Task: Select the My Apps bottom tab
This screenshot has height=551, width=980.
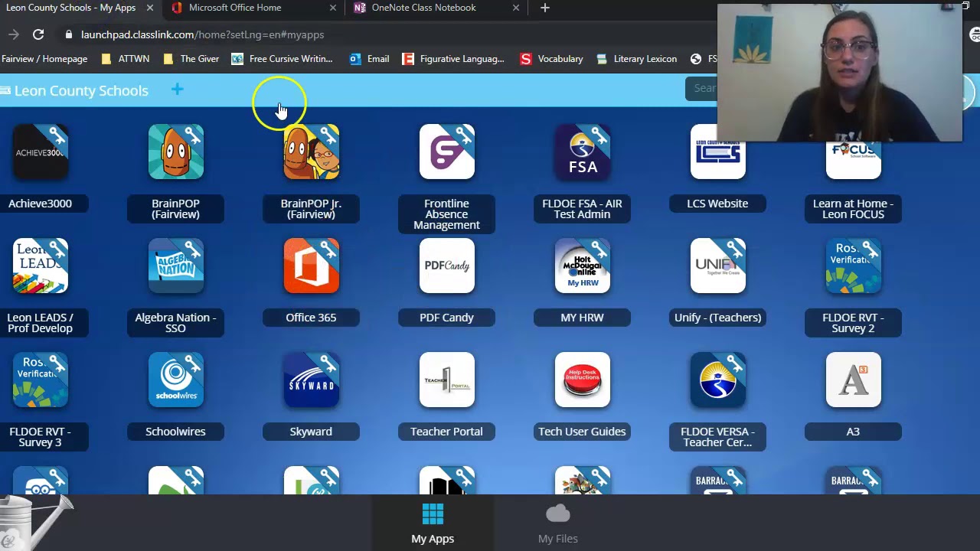Action: pos(433,523)
